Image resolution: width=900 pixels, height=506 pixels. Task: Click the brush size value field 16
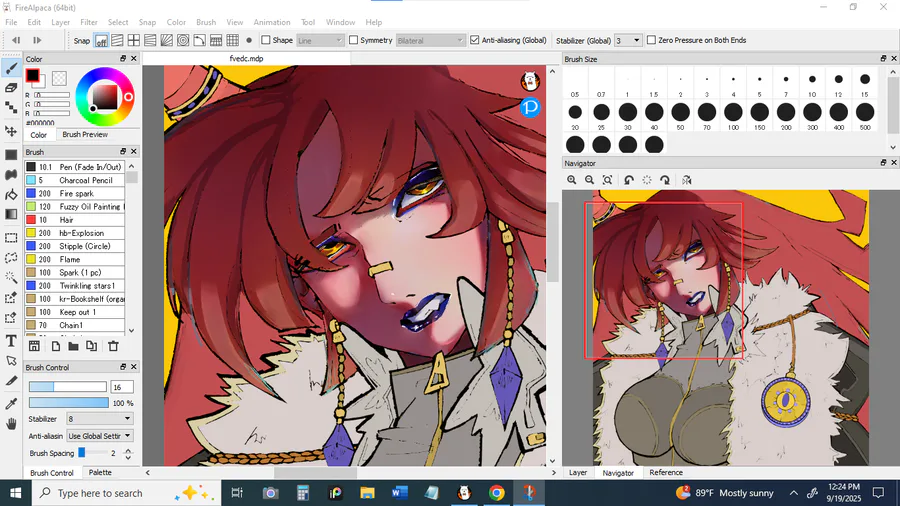click(x=122, y=387)
